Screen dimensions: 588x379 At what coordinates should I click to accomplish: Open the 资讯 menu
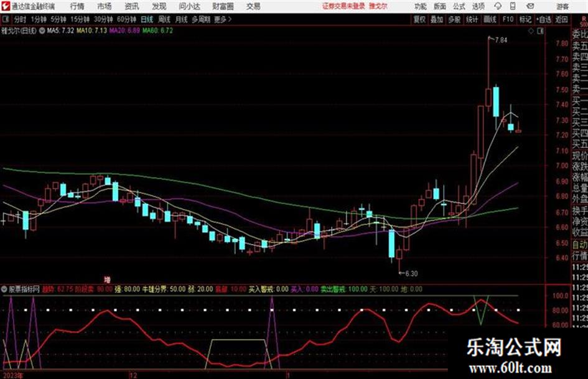[x=132, y=6]
